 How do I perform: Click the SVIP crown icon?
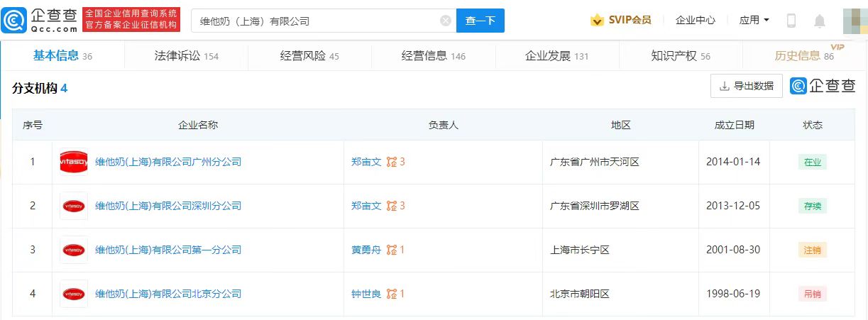click(x=597, y=21)
